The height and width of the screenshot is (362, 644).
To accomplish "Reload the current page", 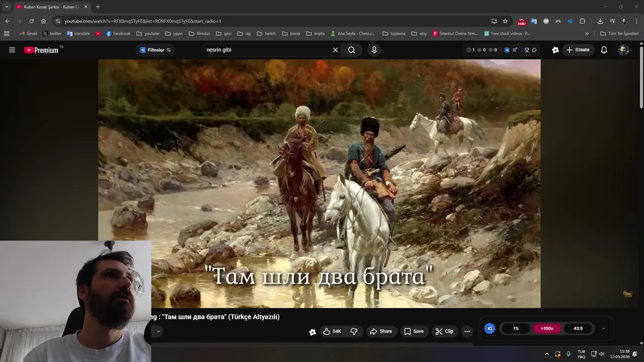I will 31,21.
